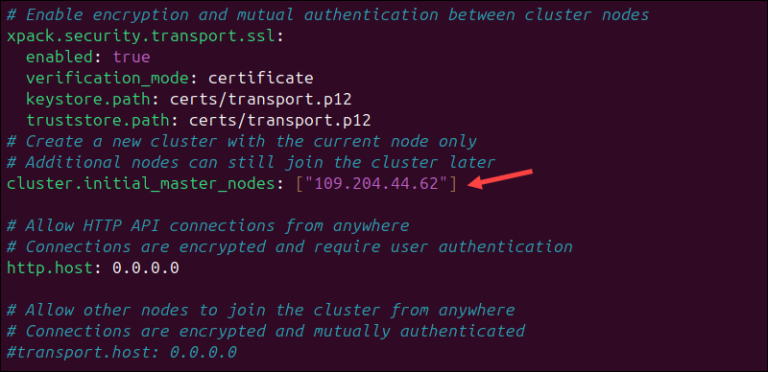Screen dimensions: 768x372
Task: Click the comment about enabling encryption
Action: 328,15
